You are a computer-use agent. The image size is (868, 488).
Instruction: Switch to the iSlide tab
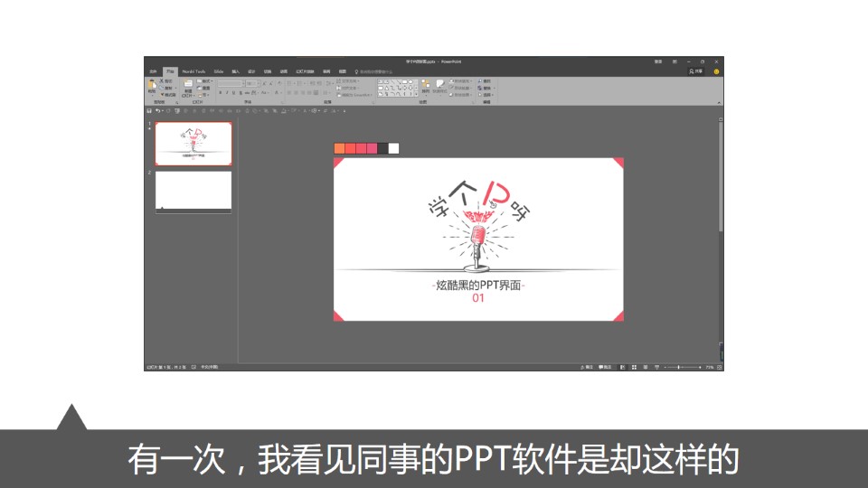[219, 70]
